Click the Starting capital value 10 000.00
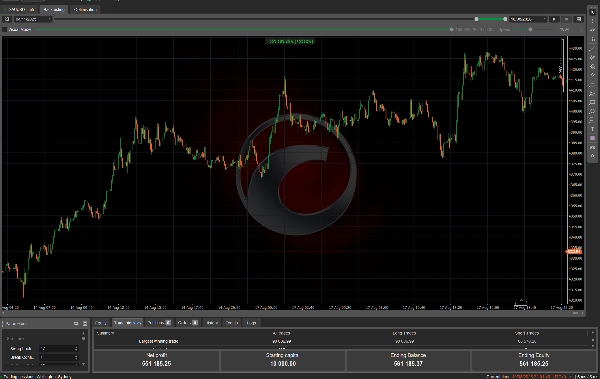 pyautogui.click(x=282, y=364)
